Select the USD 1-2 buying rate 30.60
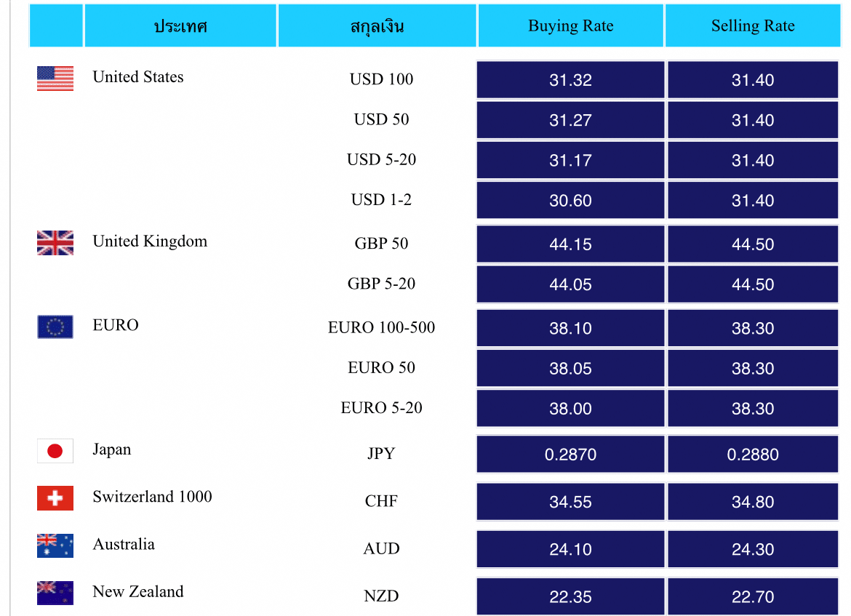 pos(570,201)
